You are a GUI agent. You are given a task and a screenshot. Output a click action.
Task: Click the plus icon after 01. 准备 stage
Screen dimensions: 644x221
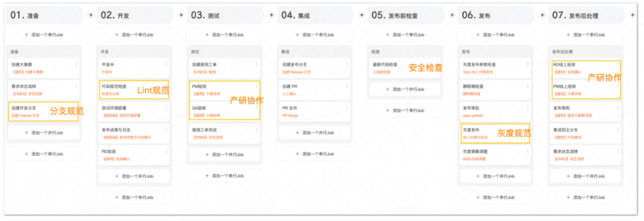(x=91, y=15)
